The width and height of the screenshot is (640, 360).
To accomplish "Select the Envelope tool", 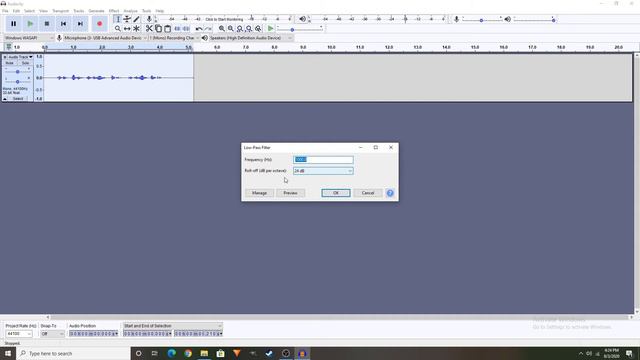I will 127,19.
